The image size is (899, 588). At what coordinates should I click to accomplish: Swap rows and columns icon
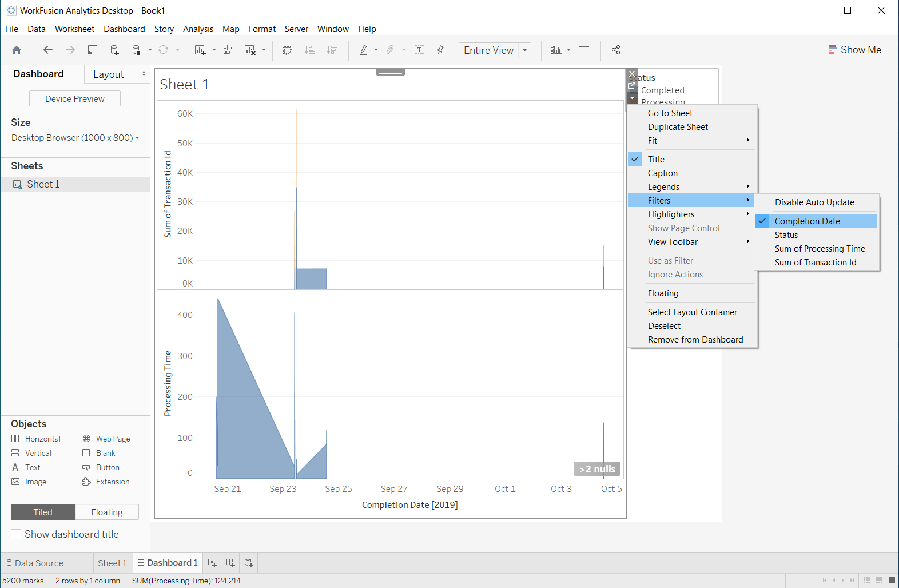[287, 50]
